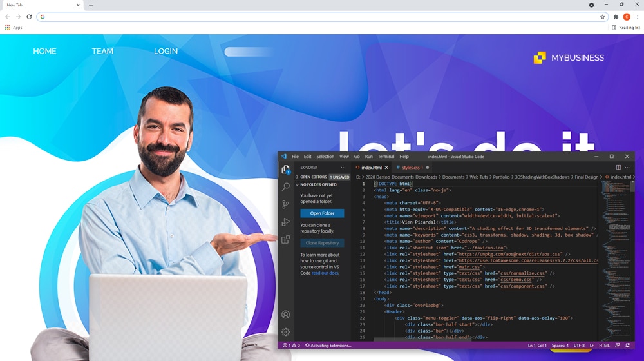Viewport: 644px width, 361px height.
Task: Click 'Activating Extensions...' status bar entry
Action: pos(328,346)
